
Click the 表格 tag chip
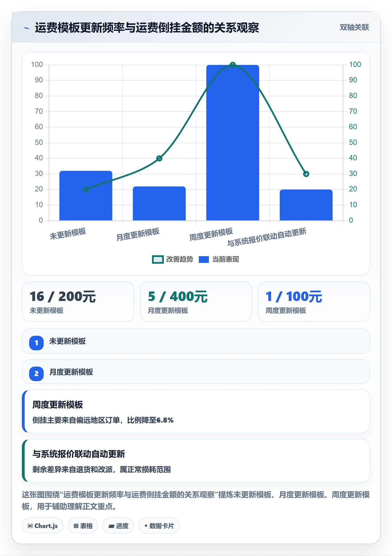[x=83, y=526]
